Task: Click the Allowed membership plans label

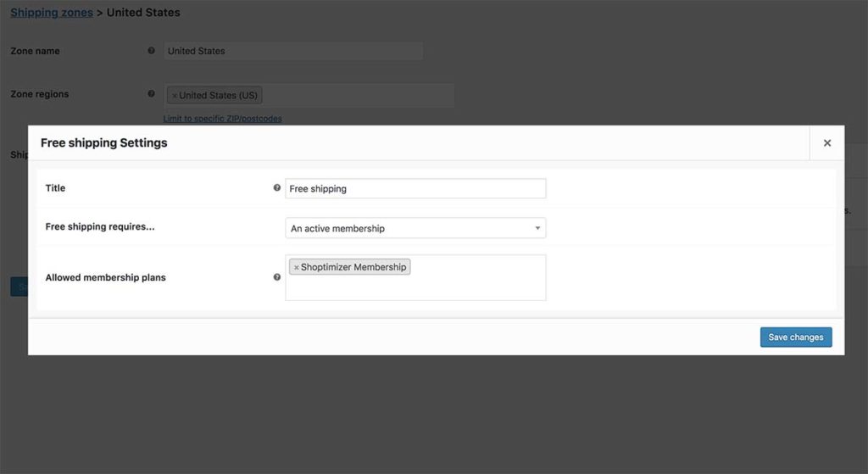Action: click(x=106, y=277)
